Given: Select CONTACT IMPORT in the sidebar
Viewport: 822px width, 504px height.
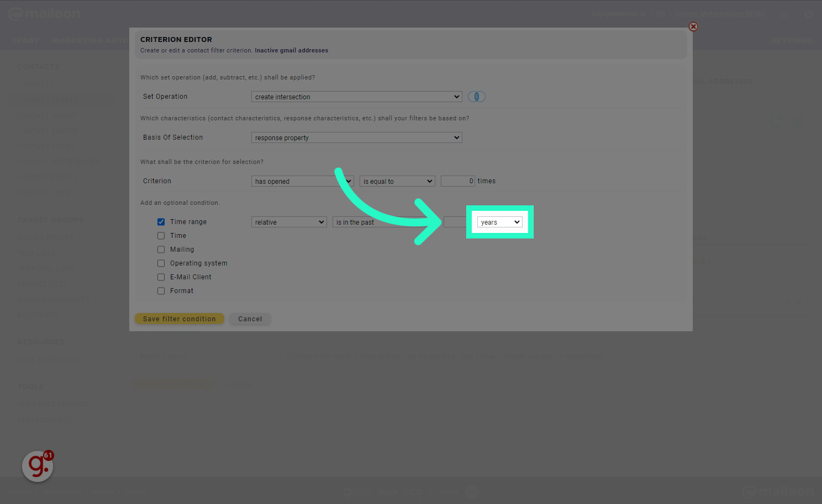Looking at the screenshot, I should [x=48, y=116].
